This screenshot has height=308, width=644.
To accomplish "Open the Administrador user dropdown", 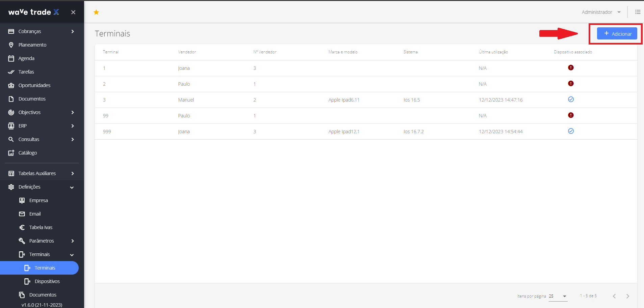I will tap(601, 12).
